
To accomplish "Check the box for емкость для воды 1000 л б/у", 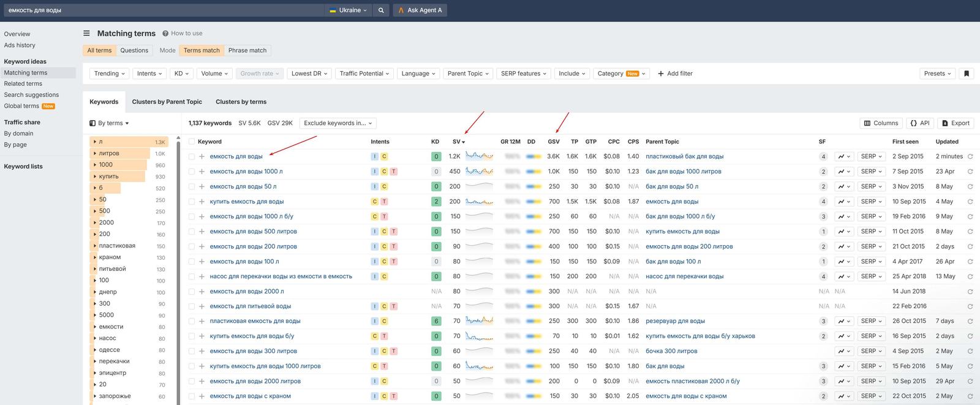I will [x=192, y=216].
